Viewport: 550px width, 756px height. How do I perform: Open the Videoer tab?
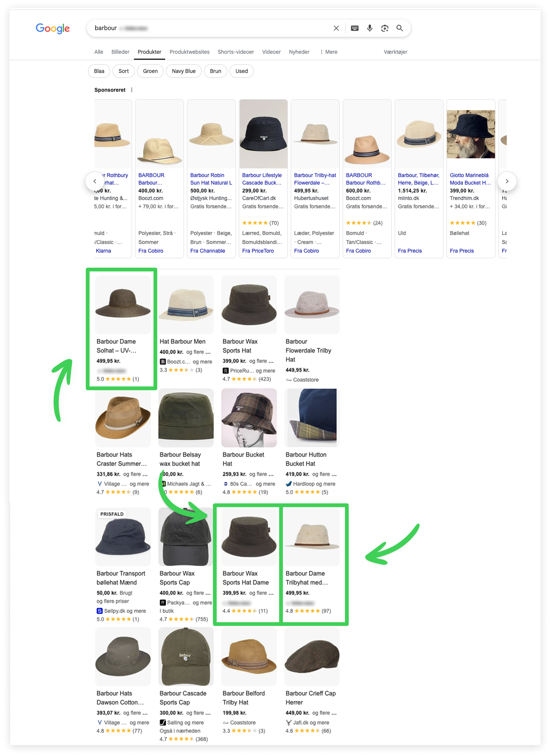(271, 52)
